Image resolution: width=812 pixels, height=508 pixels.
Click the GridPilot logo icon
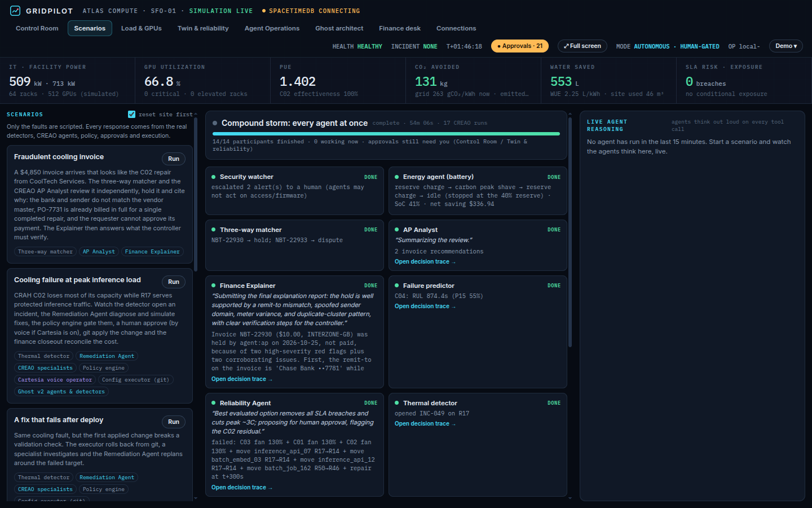pyautogui.click(x=15, y=11)
